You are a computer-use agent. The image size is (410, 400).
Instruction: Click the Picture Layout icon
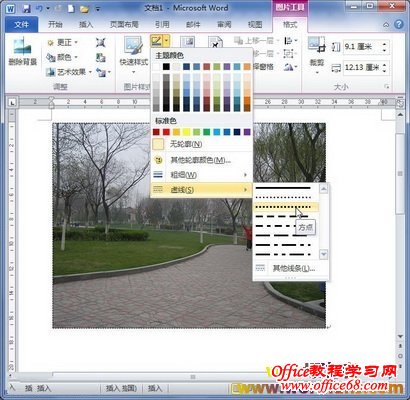coord(215,42)
